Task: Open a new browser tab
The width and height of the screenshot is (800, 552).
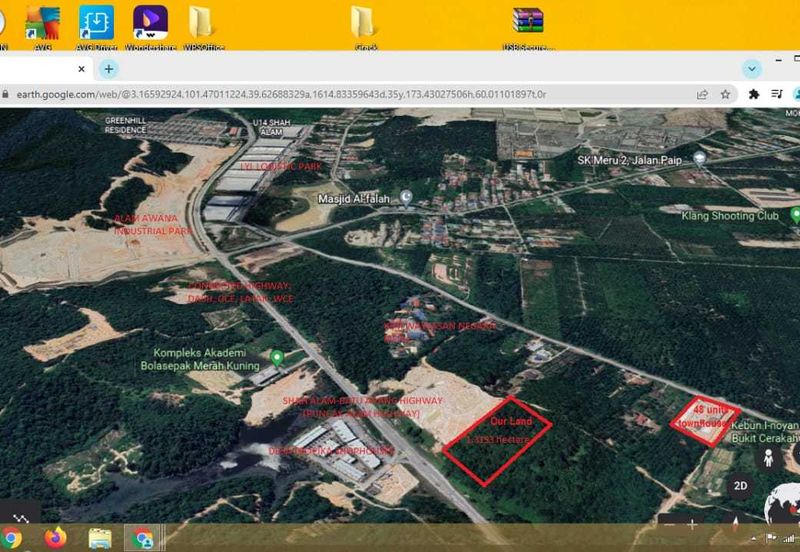Action: coord(109,69)
